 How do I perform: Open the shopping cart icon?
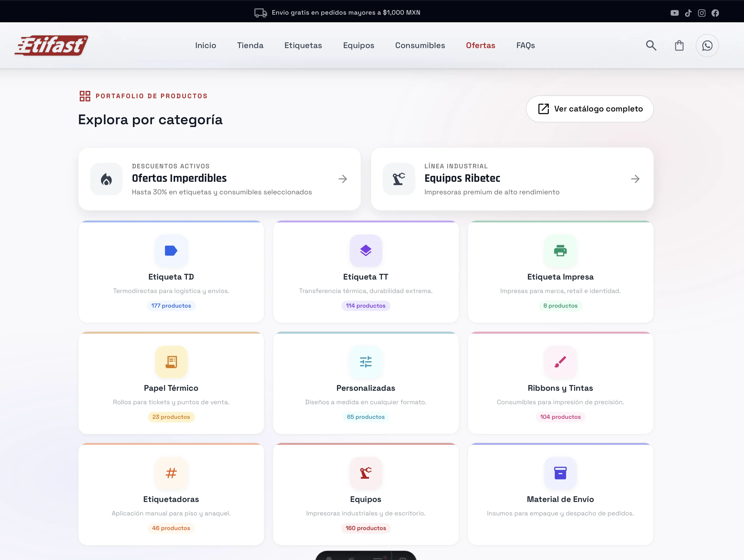point(679,46)
